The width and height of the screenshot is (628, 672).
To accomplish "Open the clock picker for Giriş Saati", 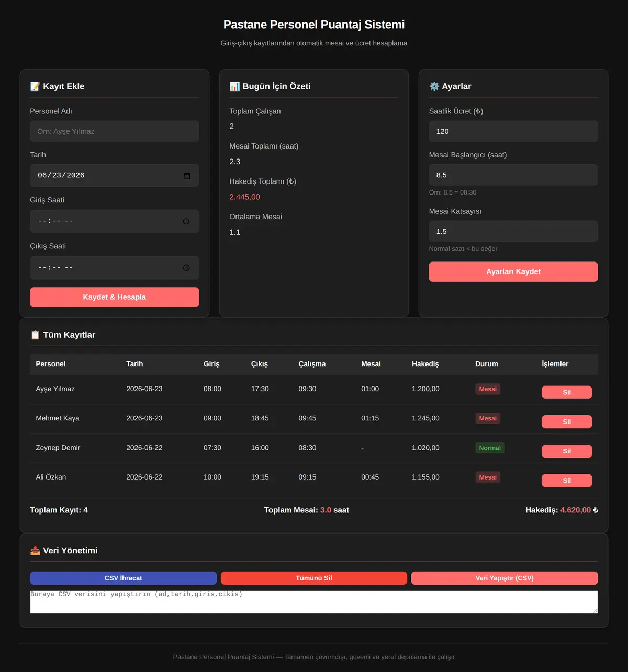I will pyautogui.click(x=186, y=221).
